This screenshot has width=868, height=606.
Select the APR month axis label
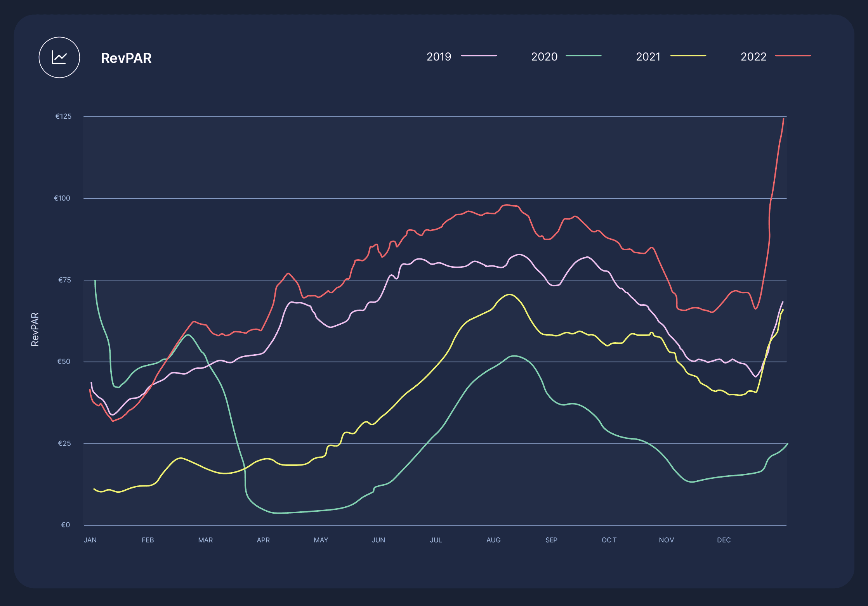click(263, 540)
